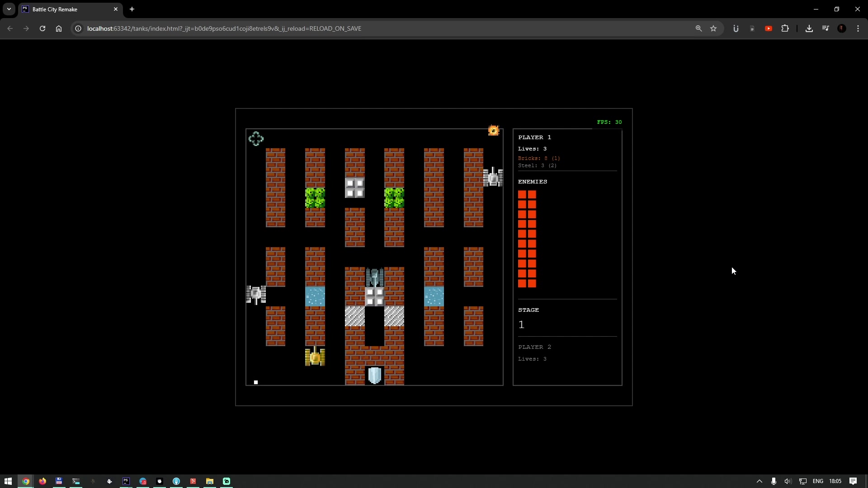Open the Downloads icon in the toolbar
Screen dimensions: 868x488
(x=809, y=28)
